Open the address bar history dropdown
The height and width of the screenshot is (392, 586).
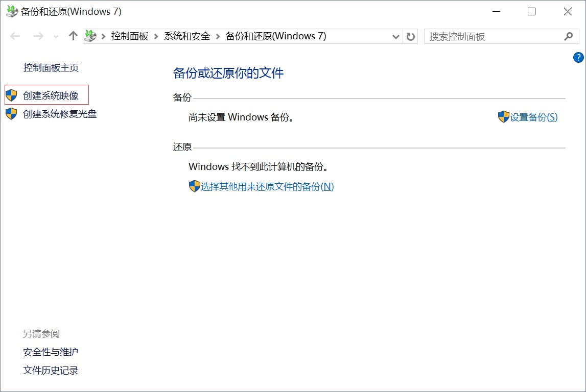click(396, 36)
